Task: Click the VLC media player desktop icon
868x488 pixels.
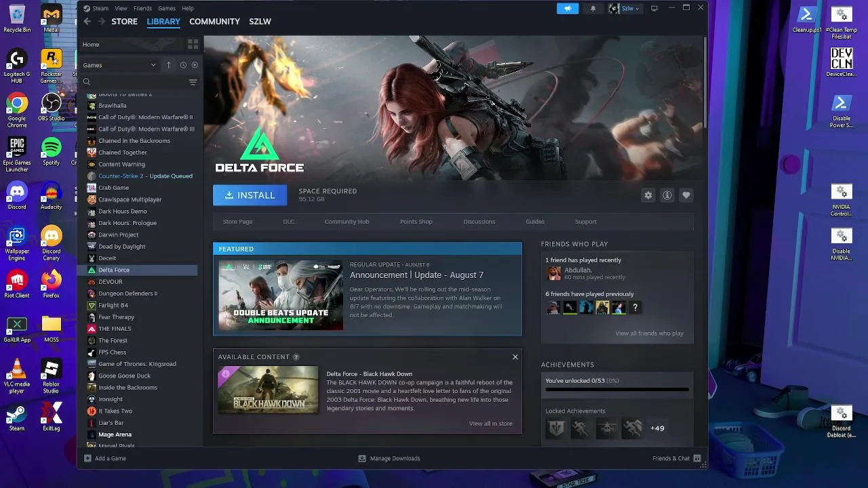Action: click(17, 377)
